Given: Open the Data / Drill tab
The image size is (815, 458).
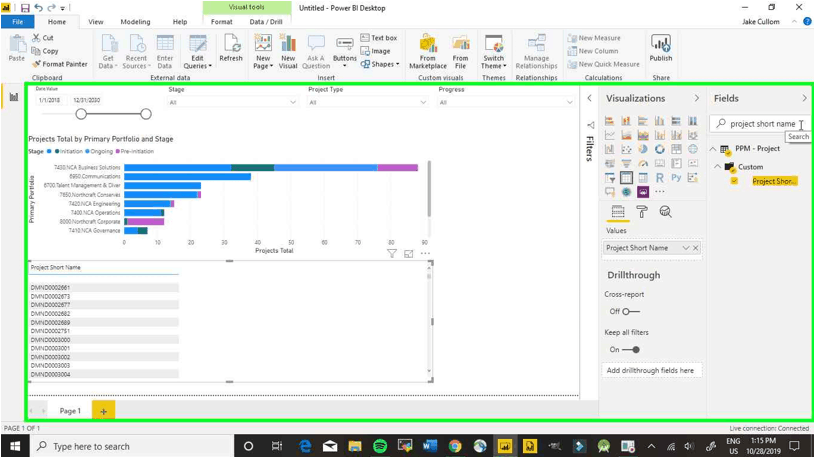Looking at the screenshot, I should tap(266, 22).
